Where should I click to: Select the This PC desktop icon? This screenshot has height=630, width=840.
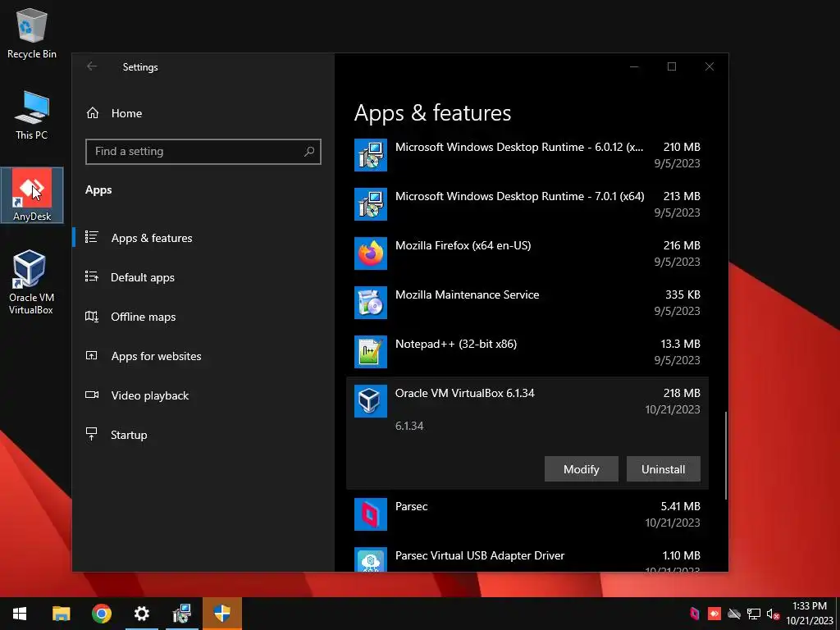click(x=32, y=116)
